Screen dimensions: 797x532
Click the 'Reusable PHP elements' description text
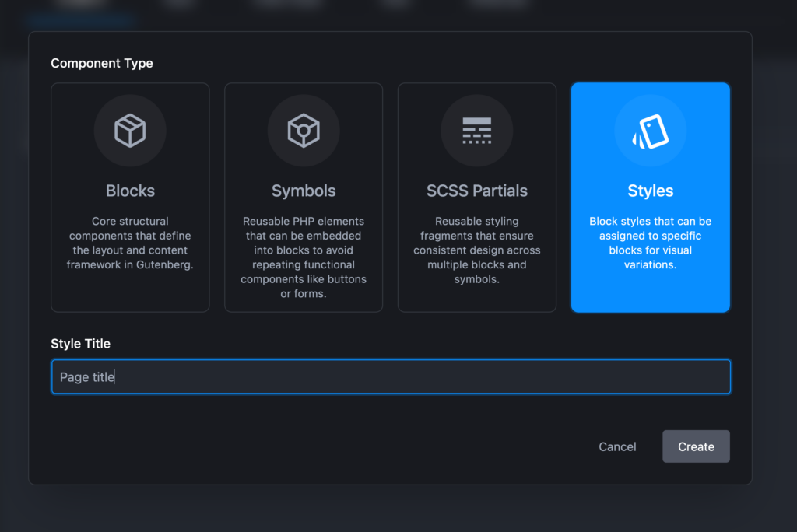click(304, 257)
